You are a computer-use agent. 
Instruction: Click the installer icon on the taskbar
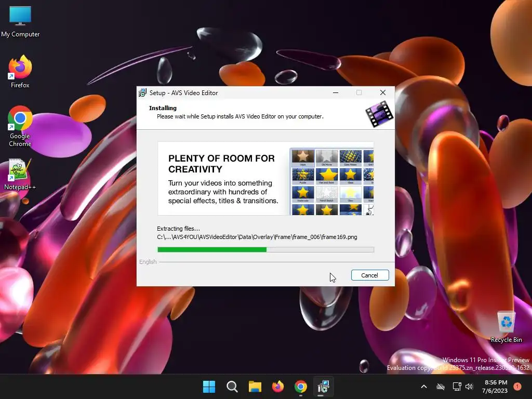pyautogui.click(x=324, y=387)
